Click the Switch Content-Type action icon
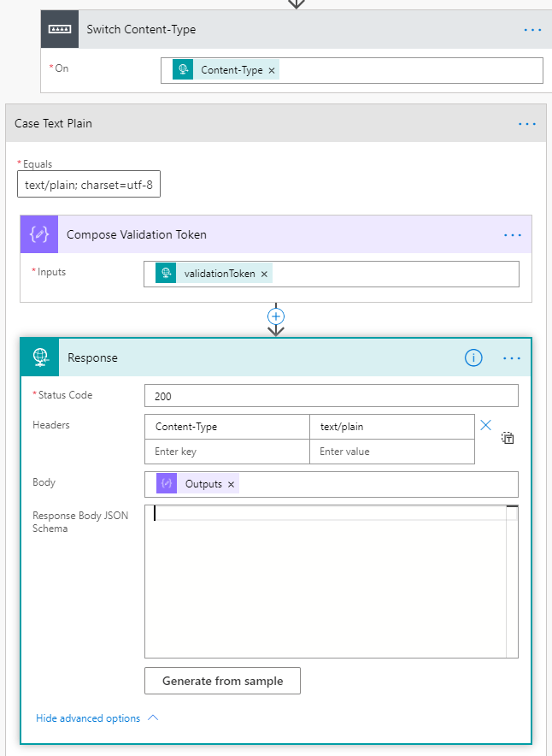552x756 pixels. (60, 29)
